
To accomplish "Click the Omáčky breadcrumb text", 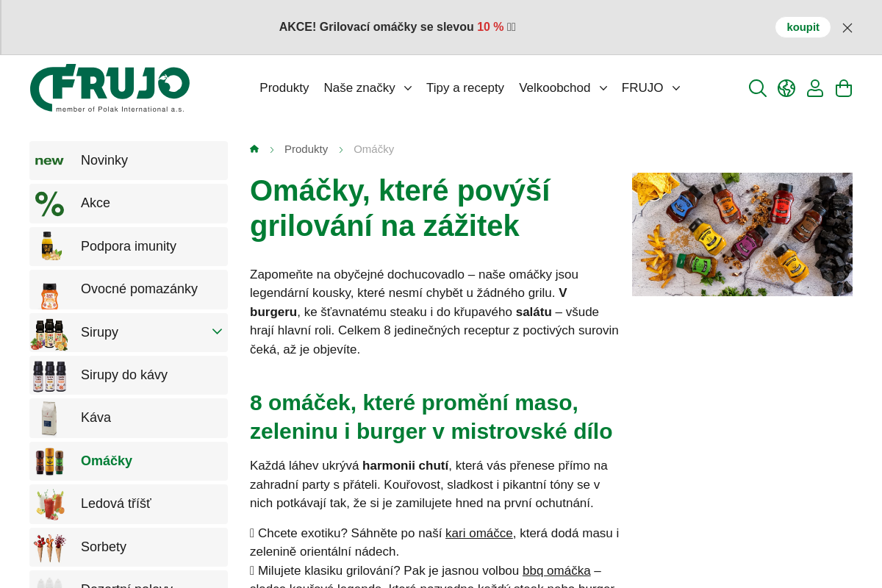I will click(x=373, y=149).
